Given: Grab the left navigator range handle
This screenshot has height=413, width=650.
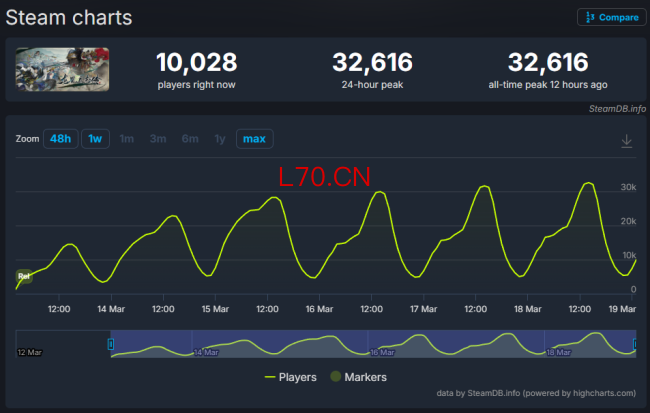Looking at the screenshot, I should click(111, 344).
